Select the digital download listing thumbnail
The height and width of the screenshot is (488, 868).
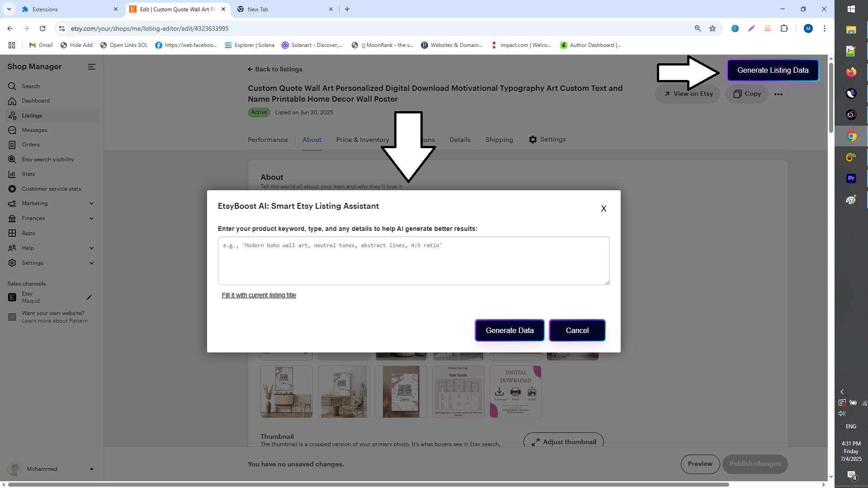point(515,392)
